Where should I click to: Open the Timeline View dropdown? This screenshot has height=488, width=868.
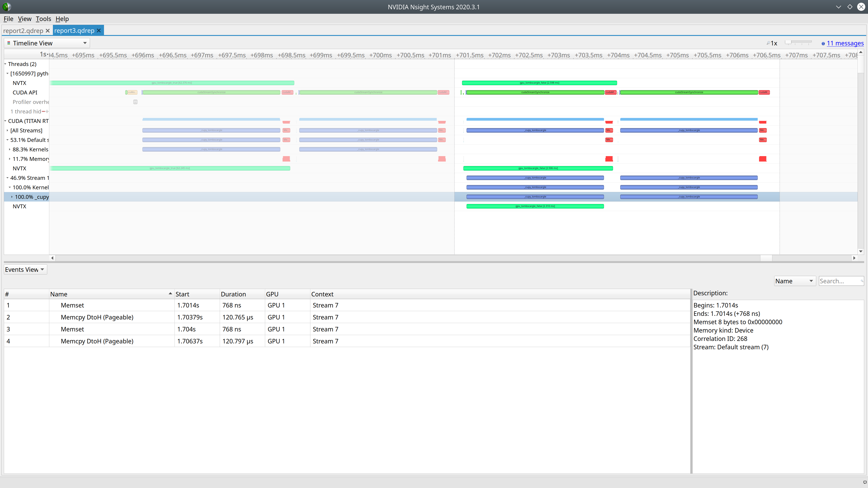tap(85, 43)
